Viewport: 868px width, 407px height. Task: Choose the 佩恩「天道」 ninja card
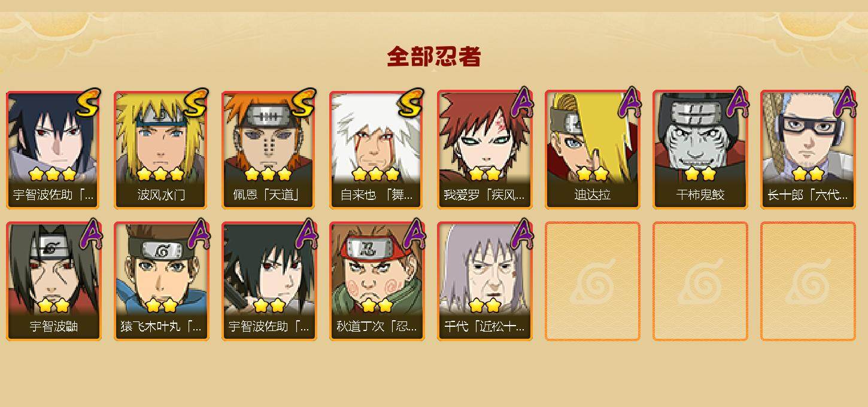(269, 150)
